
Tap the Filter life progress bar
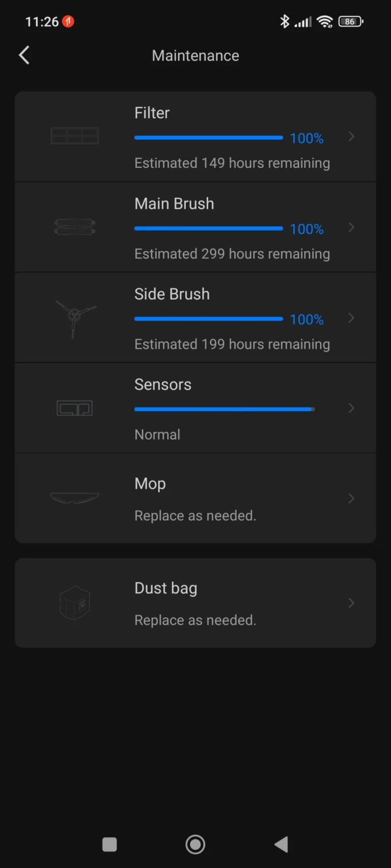click(208, 137)
